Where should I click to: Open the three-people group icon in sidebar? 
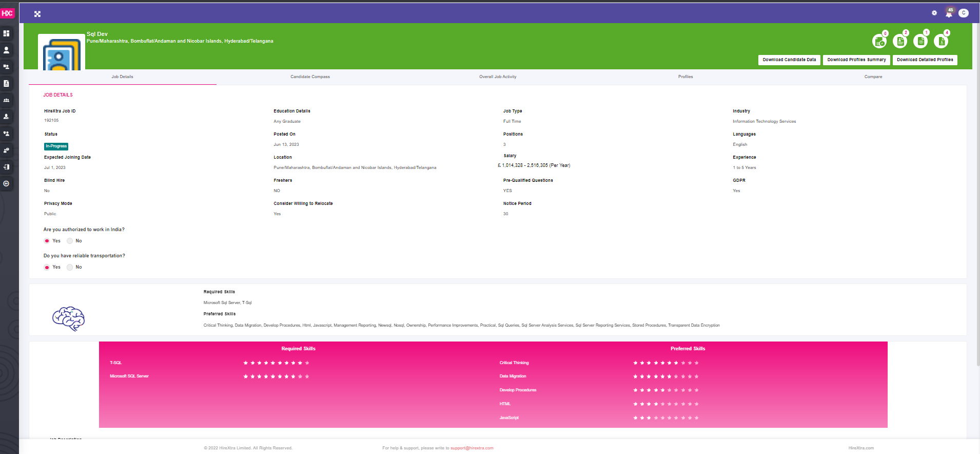coord(6,100)
